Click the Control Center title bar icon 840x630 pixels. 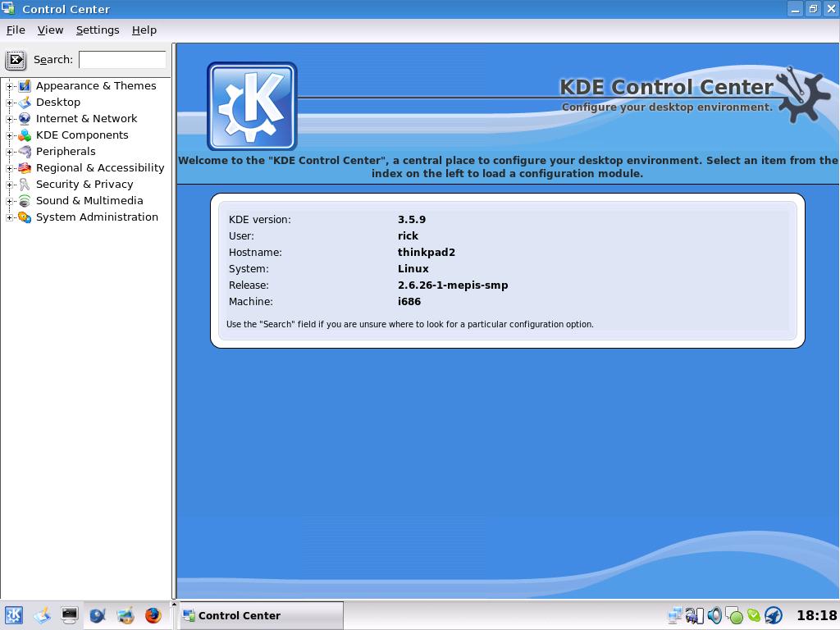8,8
